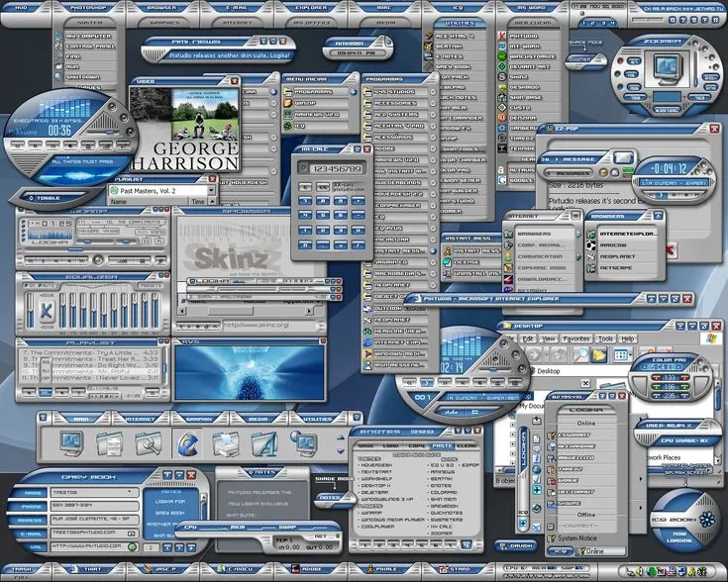
Task: Click the round indicator beside S4S Studios
Action: point(433,92)
